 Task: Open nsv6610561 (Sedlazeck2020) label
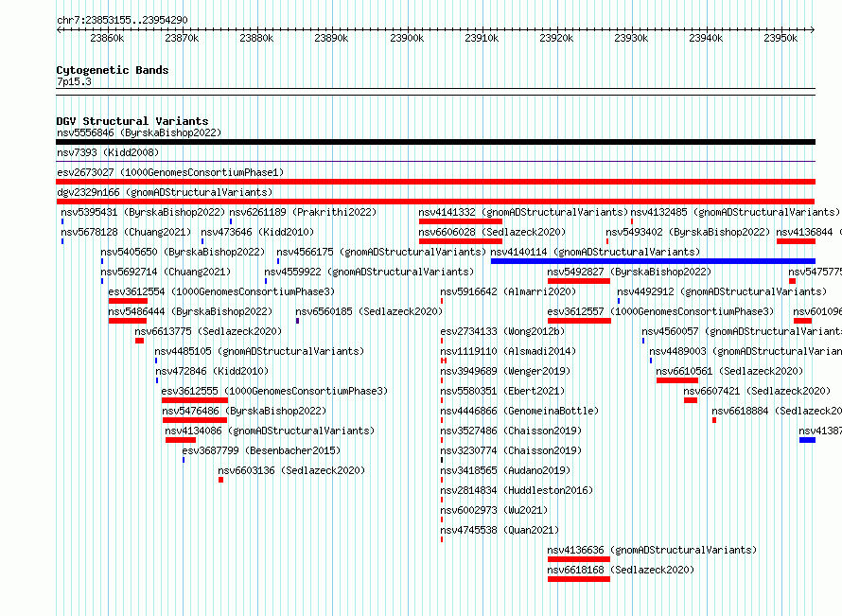coord(729,371)
